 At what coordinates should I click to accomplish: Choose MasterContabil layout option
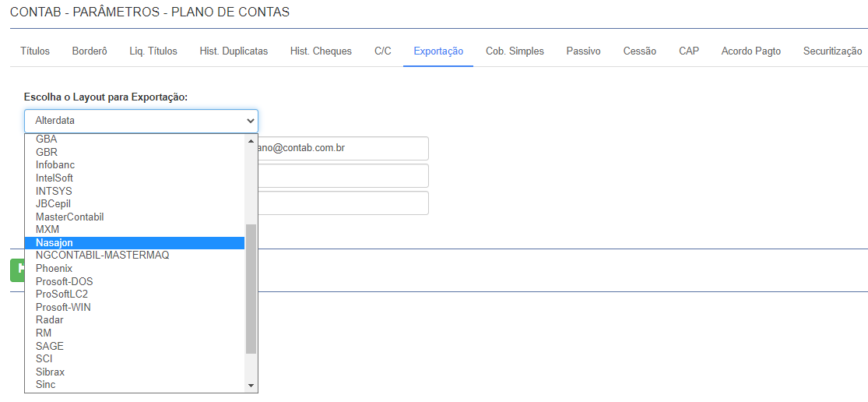coord(134,217)
